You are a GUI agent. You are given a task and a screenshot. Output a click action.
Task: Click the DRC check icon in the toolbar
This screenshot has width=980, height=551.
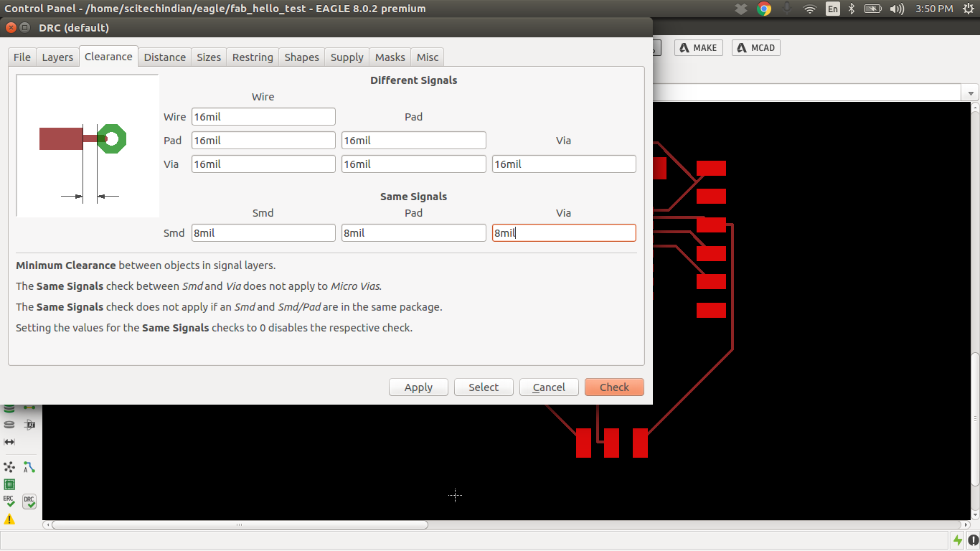click(x=29, y=501)
